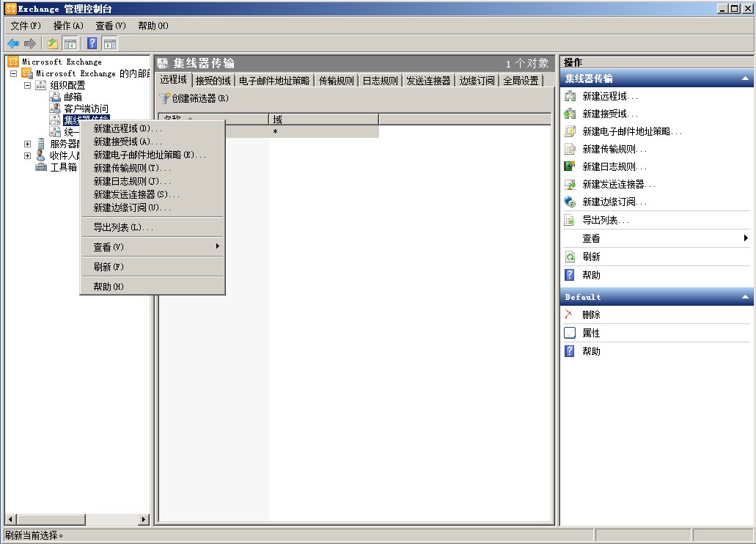Viewport: 756px width, 544px height.
Task: Click the Forward arrow toolbar icon
Action: click(x=30, y=44)
